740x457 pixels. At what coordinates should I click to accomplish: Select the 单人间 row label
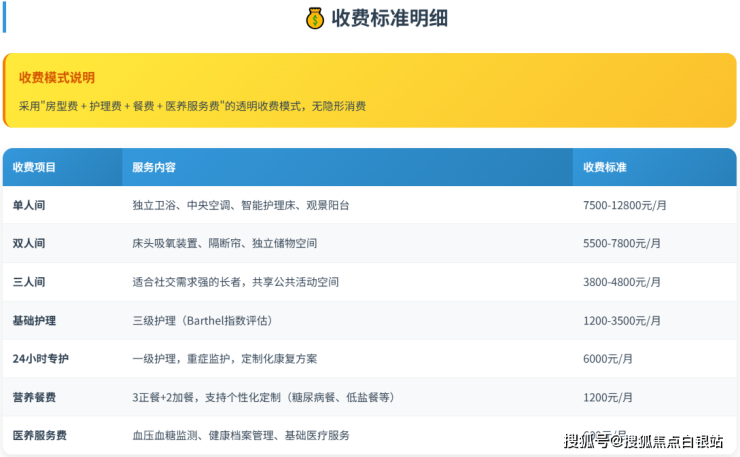click(29, 205)
